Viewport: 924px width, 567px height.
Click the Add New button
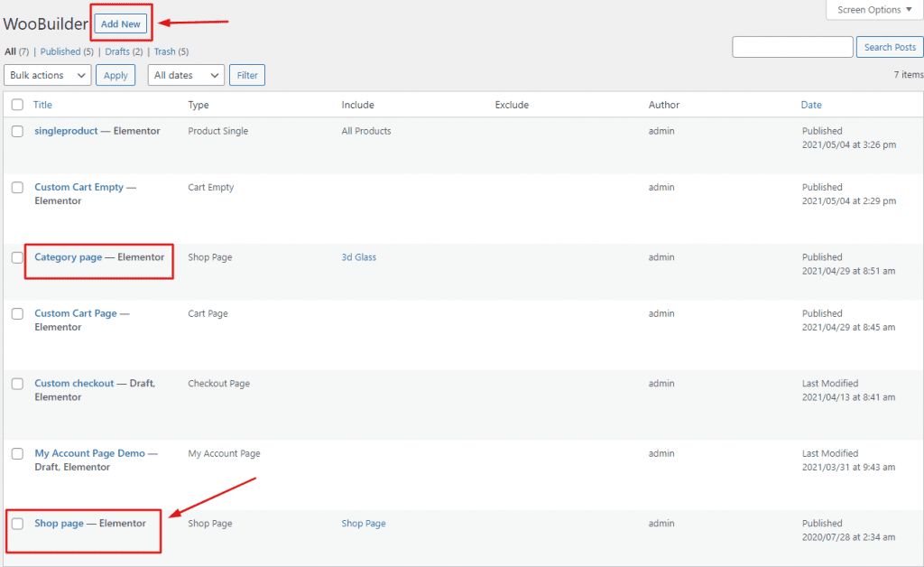(121, 23)
